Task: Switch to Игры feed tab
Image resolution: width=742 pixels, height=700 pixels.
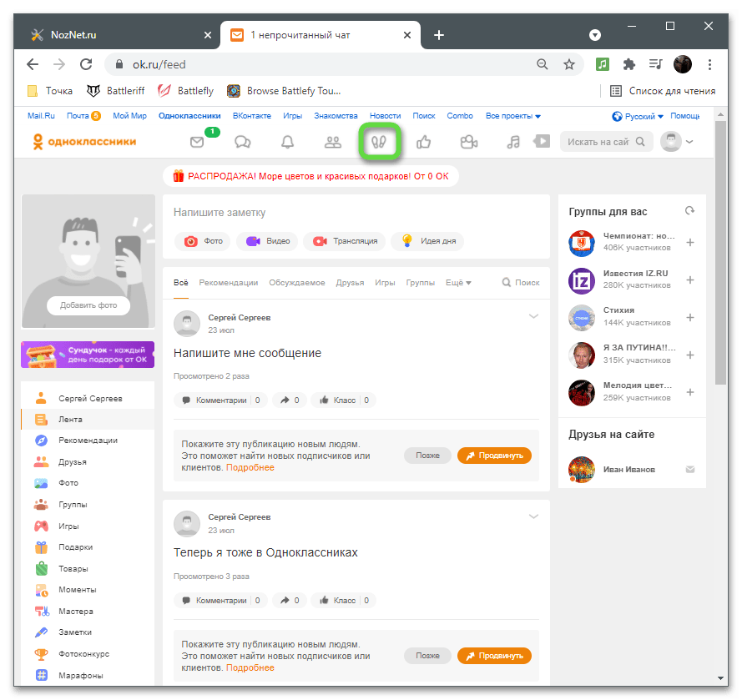Action: coord(385,282)
